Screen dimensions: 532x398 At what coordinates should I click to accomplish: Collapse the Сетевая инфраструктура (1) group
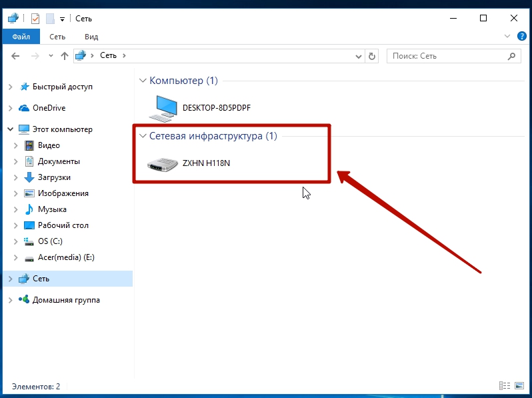[143, 136]
